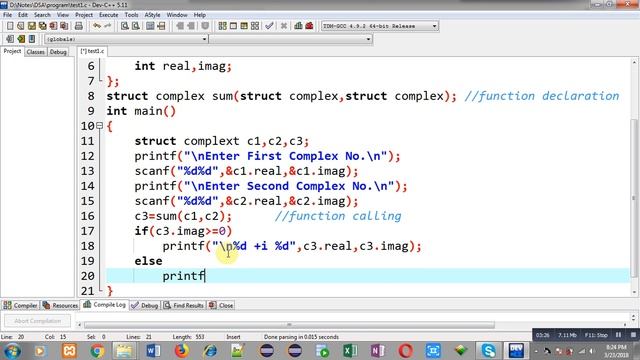Click the Run toolbar icon
The height and width of the screenshot is (360, 640).
[x=233, y=26]
